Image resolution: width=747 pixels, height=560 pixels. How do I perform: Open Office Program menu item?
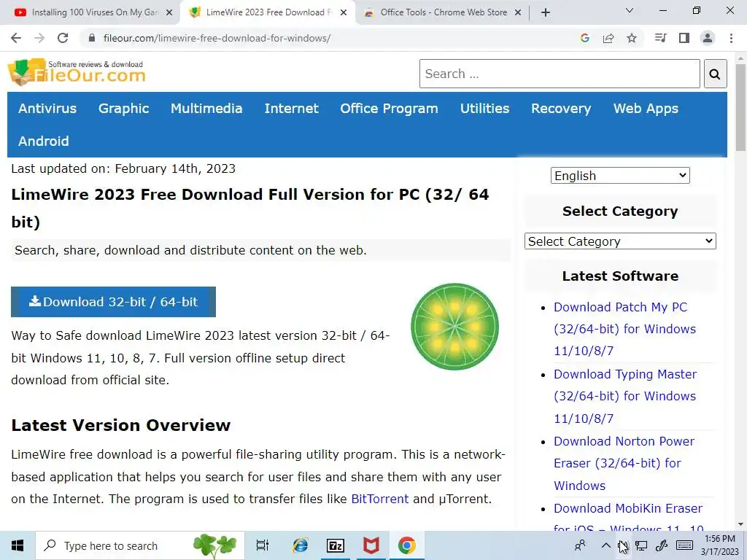point(390,109)
